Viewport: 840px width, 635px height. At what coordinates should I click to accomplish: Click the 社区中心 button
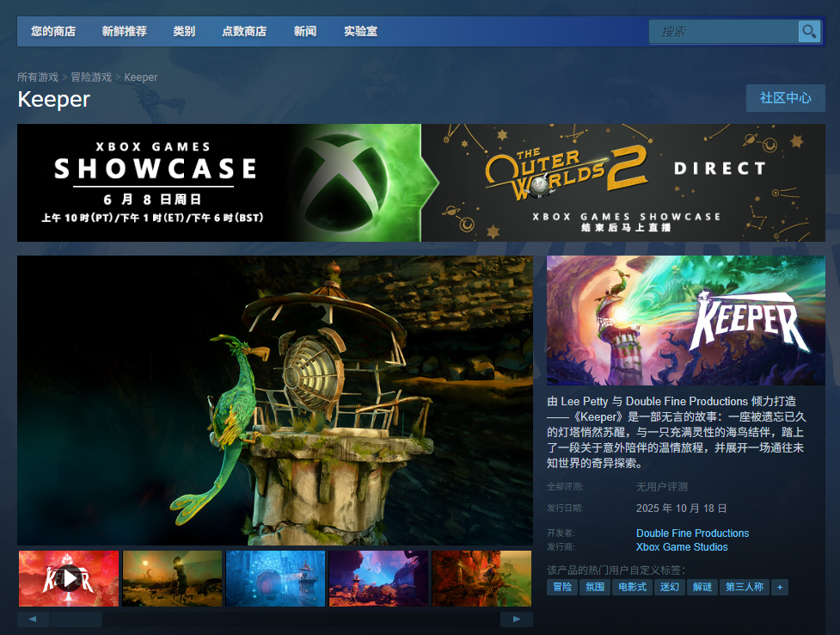coord(785,98)
